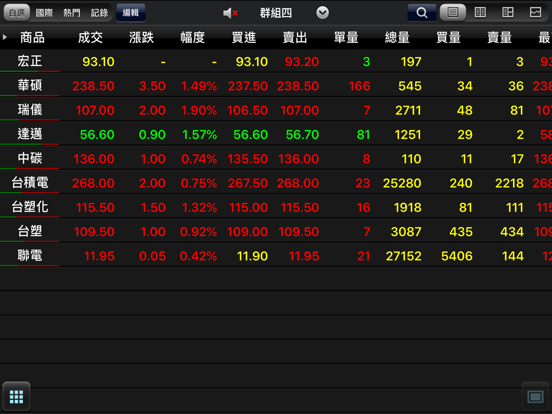The image size is (552, 414).
Task: Click 達邁 change percentage 1.57%
Action: (x=200, y=134)
